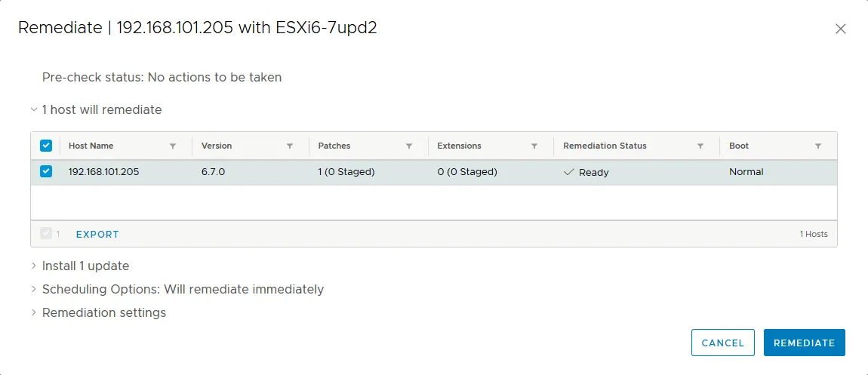Click the filter icon in Host Name column

[x=173, y=146]
